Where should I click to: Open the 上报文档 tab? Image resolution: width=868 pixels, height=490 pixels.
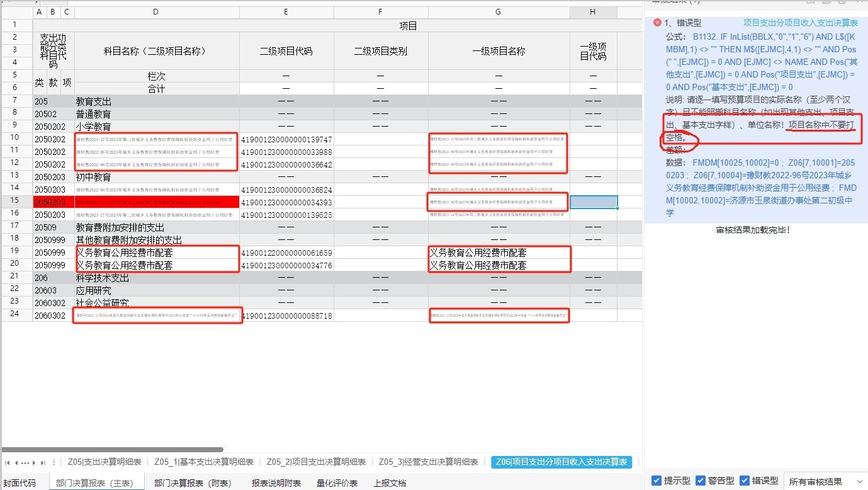(390, 483)
